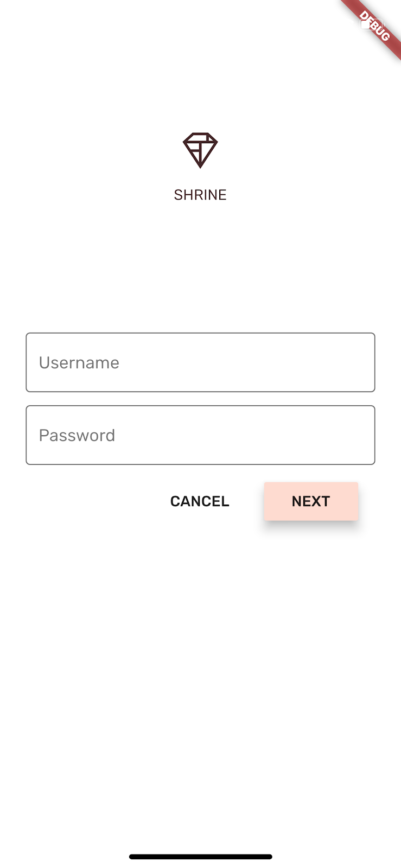Click the Shrine diamond logo icon
Image resolution: width=401 pixels, height=868 pixels.
click(x=200, y=150)
